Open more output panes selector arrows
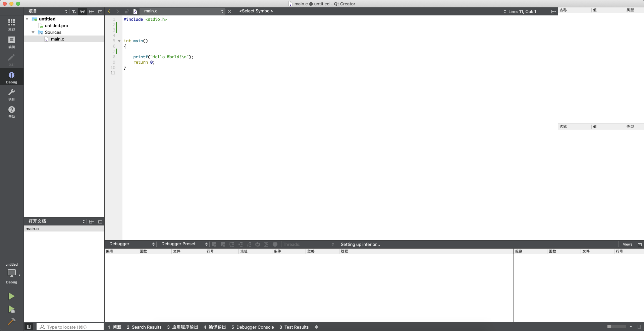This screenshot has width=644, height=331. (x=316, y=327)
